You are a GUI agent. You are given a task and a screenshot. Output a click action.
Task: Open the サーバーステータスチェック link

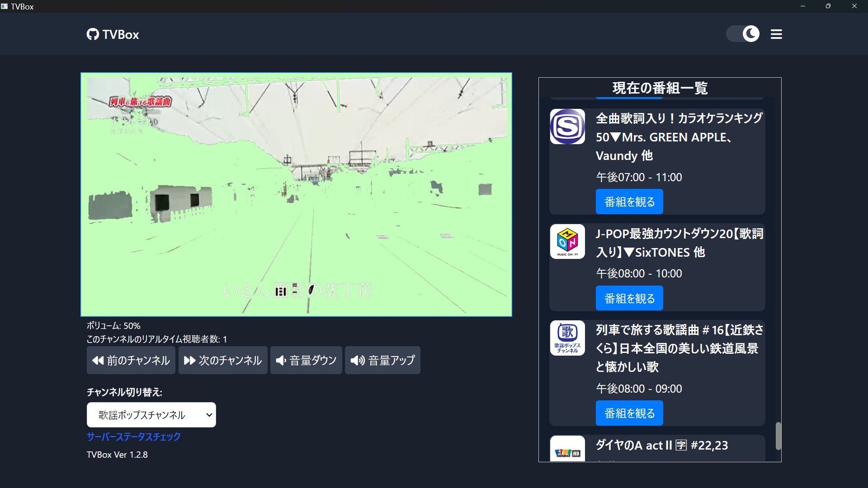click(x=133, y=436)
